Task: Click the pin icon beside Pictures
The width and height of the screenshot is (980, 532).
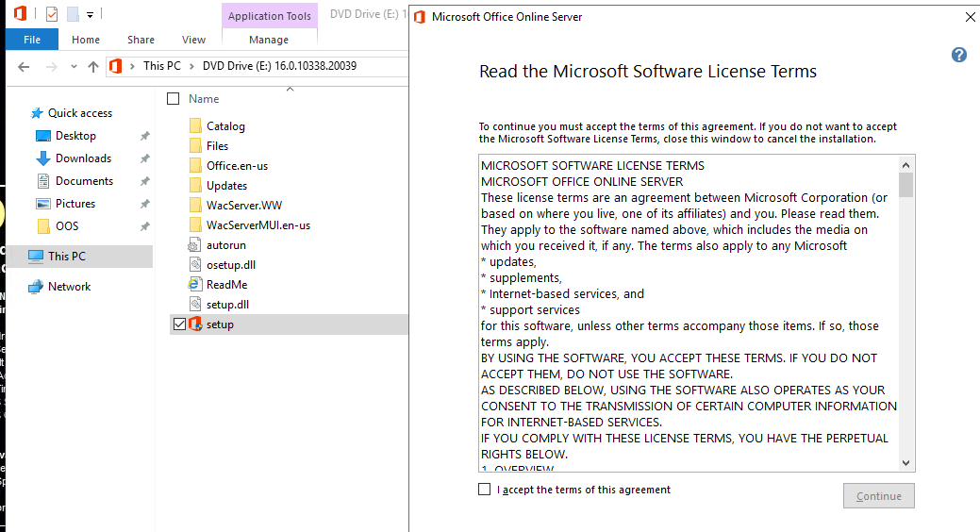Action: pyautogui.click(x=145, y=204)
